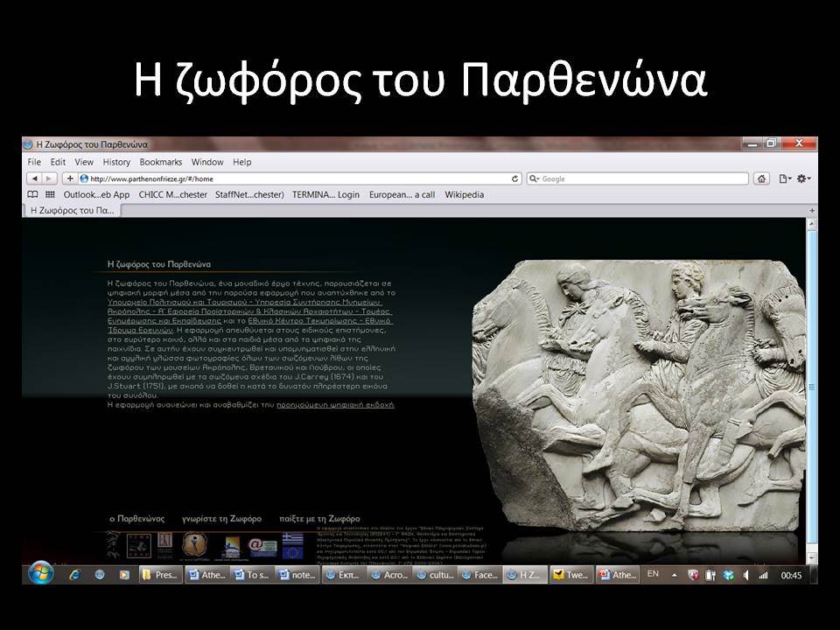Open the home page via the house icon

click(761, 178)
